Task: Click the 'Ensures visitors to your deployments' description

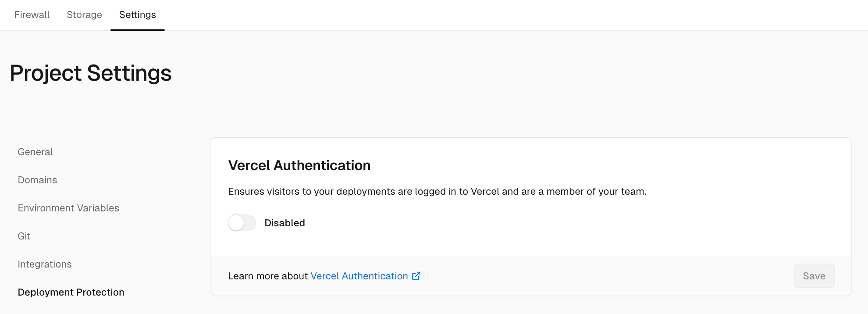Action: 438,191
